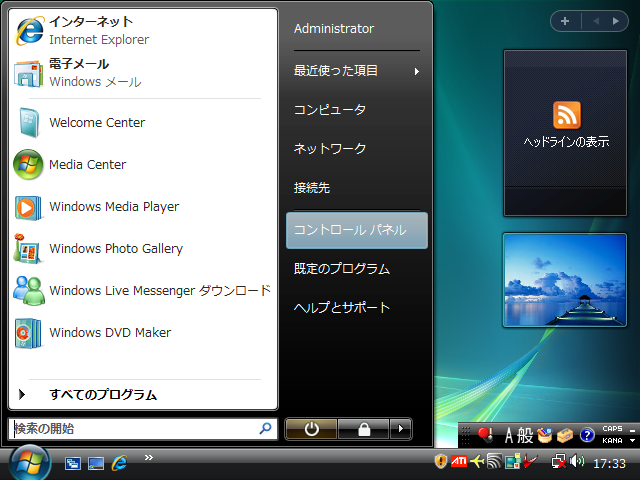Expand 最近使った項目 submenu
640x480 pixels.
pyautogui.click(x=357, y=71)
